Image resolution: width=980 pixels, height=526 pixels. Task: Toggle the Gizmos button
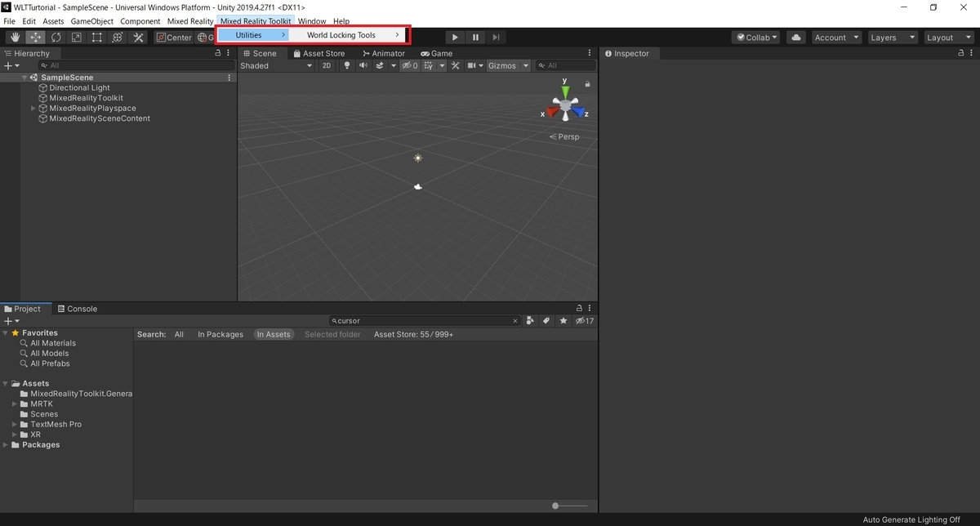click(502, 65)
